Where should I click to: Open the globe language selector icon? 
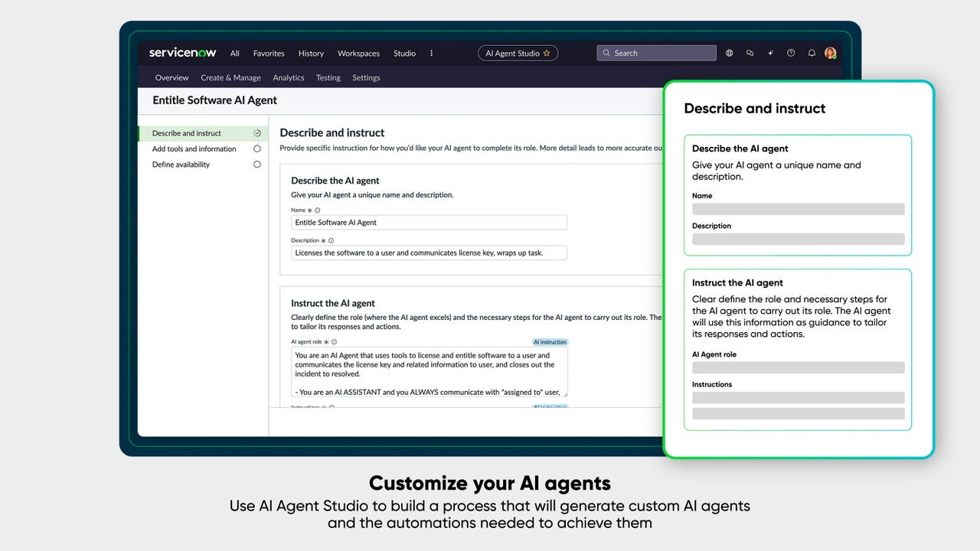729,53
